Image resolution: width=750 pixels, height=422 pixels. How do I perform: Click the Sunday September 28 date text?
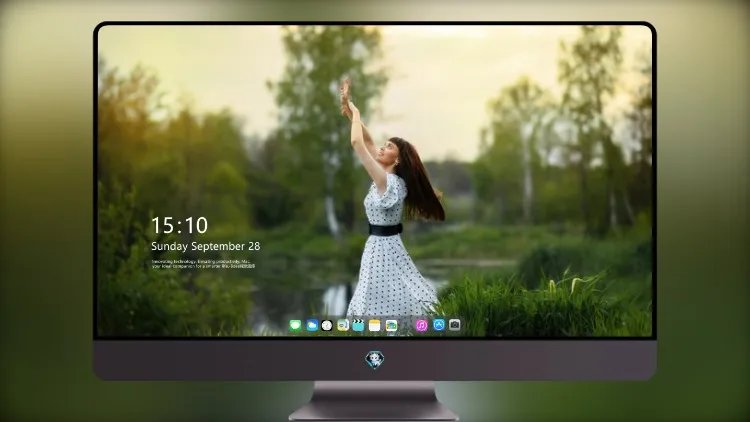point(206,246)
